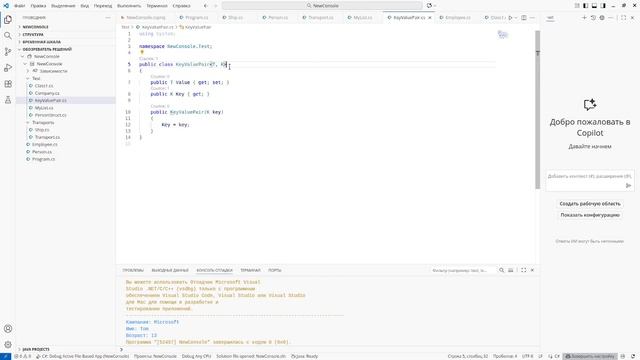Open the Testing flask view
The width and height of the screenshot is (640, 360).
tap(8, 100)
